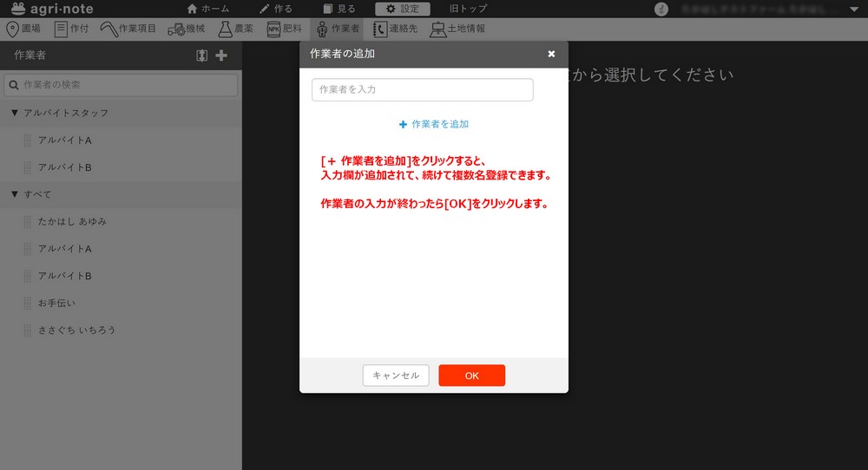Viewport: 868px width, 470px height.
Task: Select the machinery (機械) tractor icon
Action: 175,29
